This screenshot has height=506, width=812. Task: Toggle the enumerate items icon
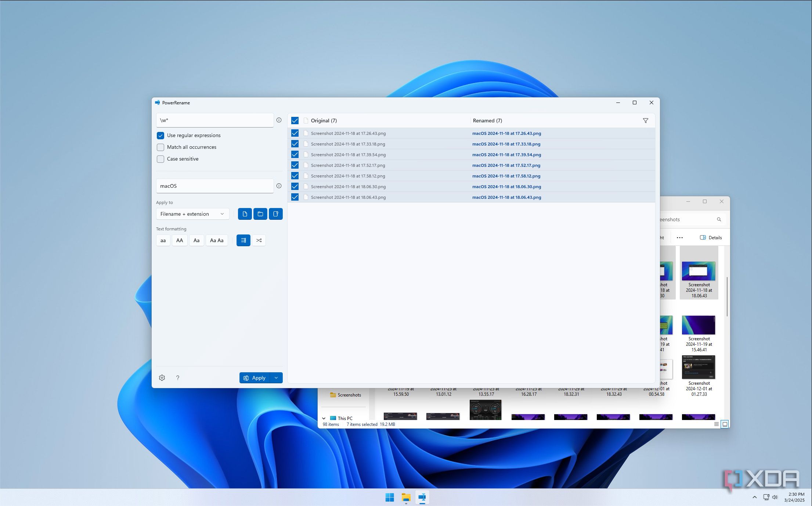click(x=243, y=240)
